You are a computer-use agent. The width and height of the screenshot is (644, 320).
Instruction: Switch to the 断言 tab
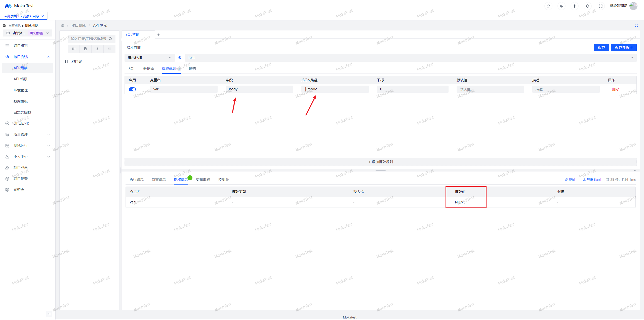click(x=192, y=69)
